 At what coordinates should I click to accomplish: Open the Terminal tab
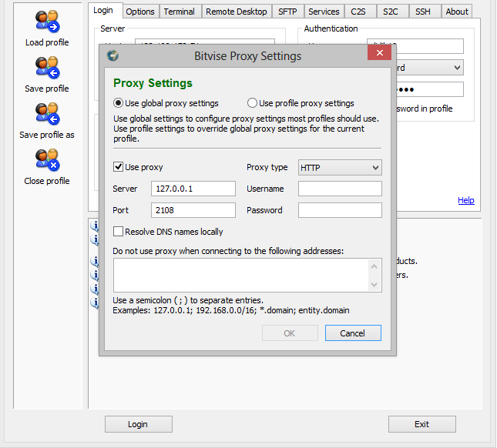[x=179, y=12]
